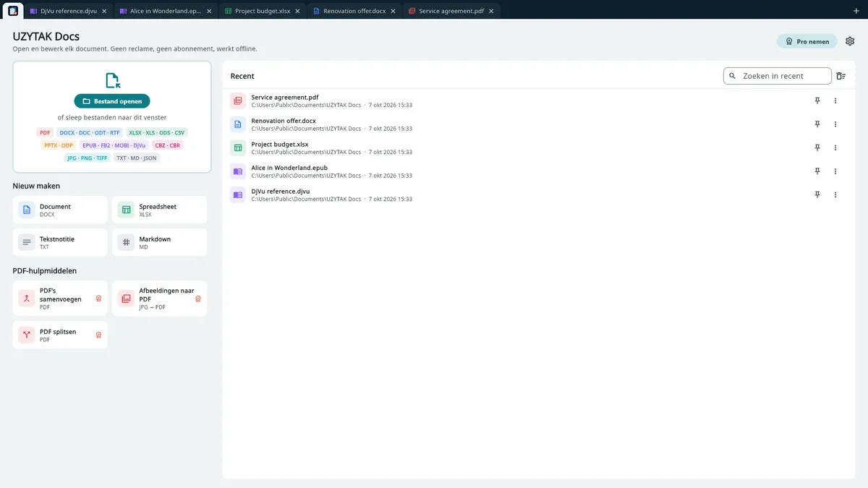Open more options for Alice in Wonderland.epub
This screenshot has width=868, height=488.
click(x=835, y=171)
